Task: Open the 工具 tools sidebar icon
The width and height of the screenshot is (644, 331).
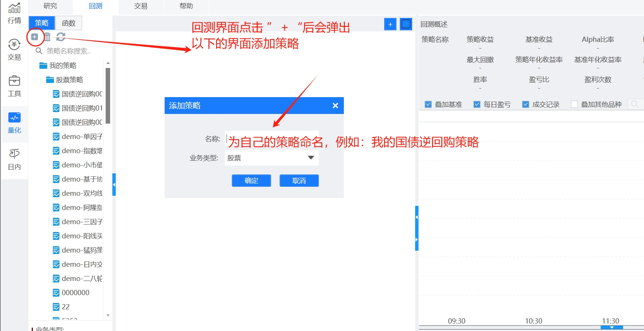Action: [x=14, y=86]
